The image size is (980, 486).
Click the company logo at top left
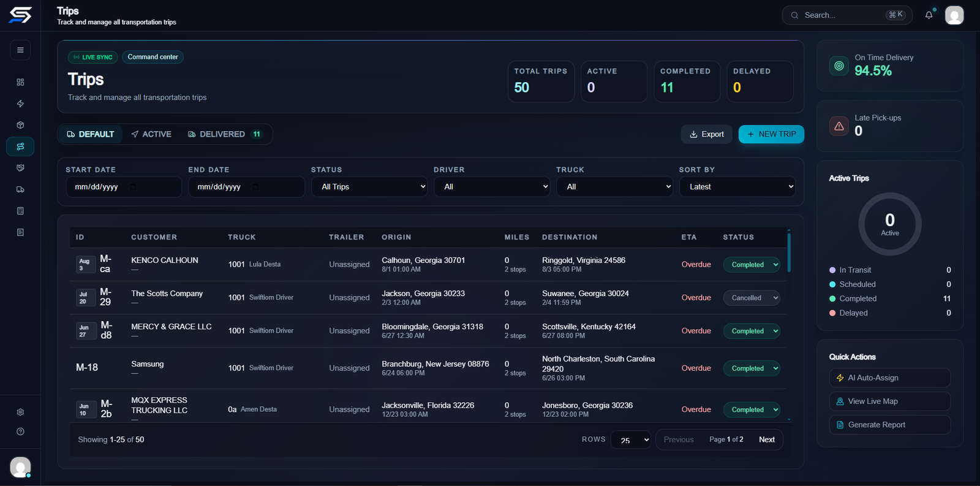coord(20,15)
